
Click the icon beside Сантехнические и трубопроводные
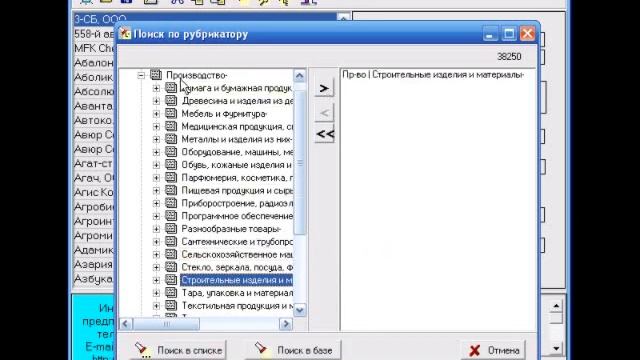171,242
